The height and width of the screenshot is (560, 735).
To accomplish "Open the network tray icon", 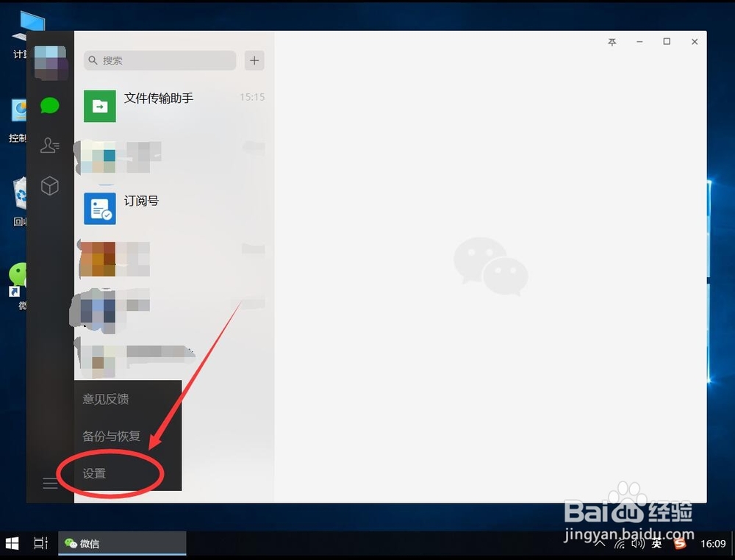I will click(x=620, y=544).
